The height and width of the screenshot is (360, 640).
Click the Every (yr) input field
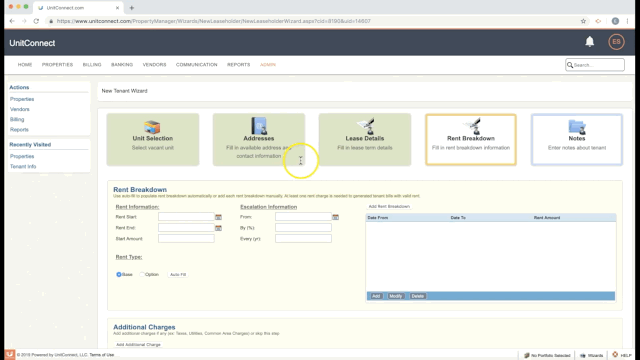click(303, 238)
